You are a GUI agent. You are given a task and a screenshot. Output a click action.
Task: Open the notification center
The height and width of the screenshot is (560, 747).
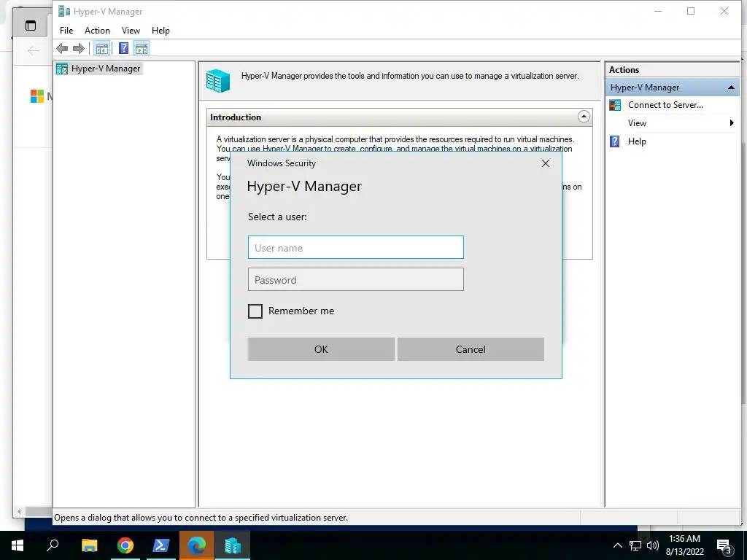[724, 546]
